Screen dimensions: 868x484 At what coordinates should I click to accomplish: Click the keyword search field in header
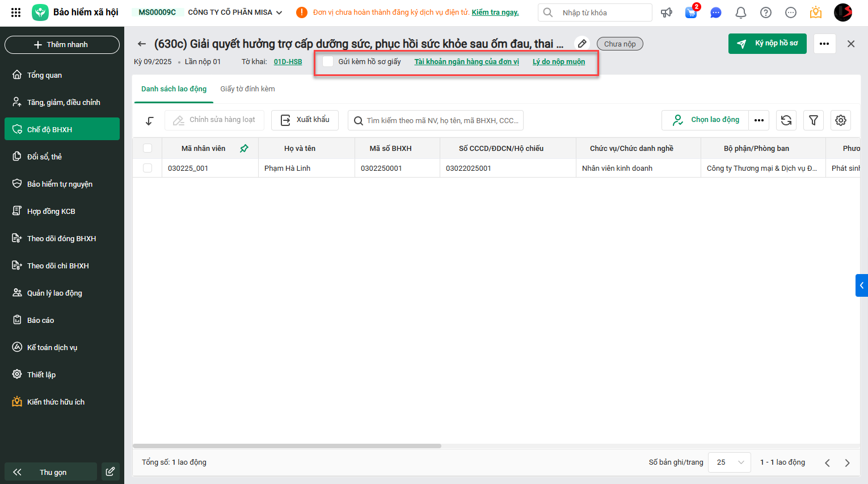coord(595,12)
